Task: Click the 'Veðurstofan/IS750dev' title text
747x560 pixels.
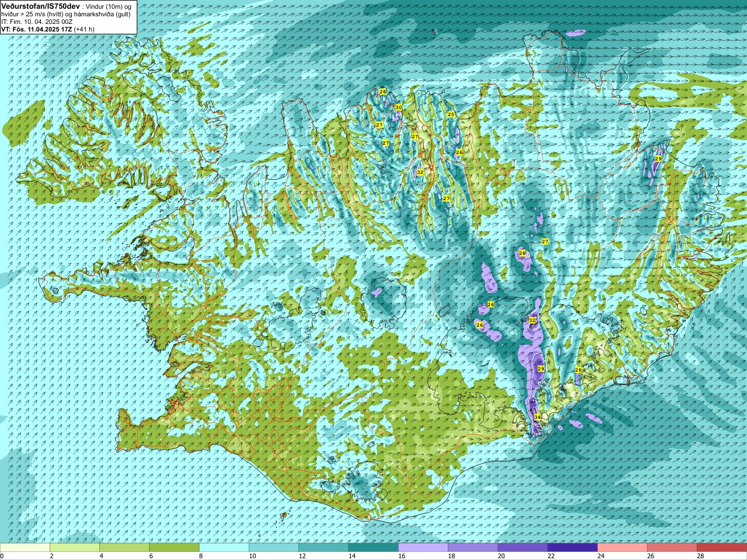Action: click(41, 5)
